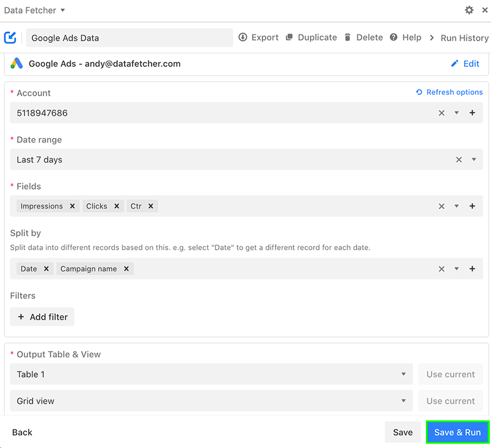
Task: Click the plus icon in Split by row
Action: coord(472,269)
